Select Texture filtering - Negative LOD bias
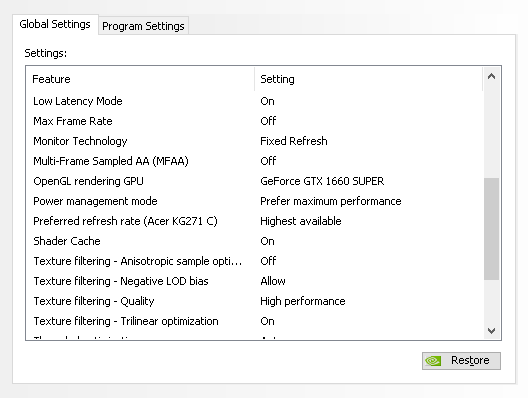This screenshot has width=528, height=398. coord(121,281)
